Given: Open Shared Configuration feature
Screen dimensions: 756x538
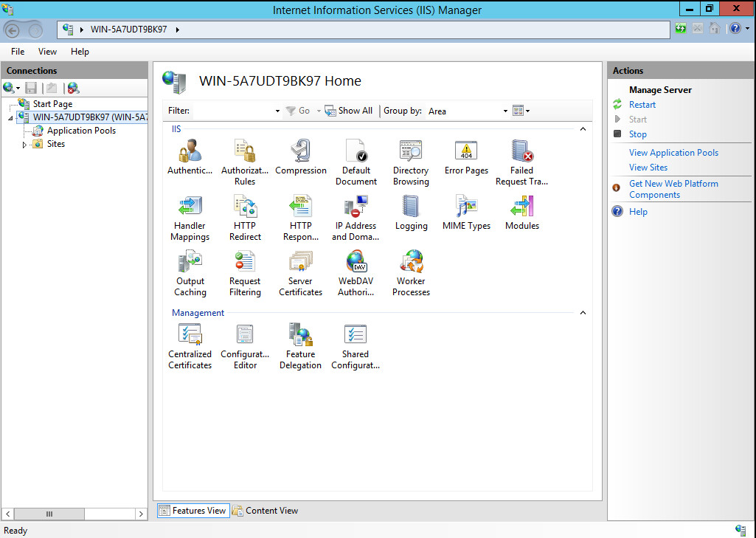Looking at the screenshot, I should coord(356,346).
